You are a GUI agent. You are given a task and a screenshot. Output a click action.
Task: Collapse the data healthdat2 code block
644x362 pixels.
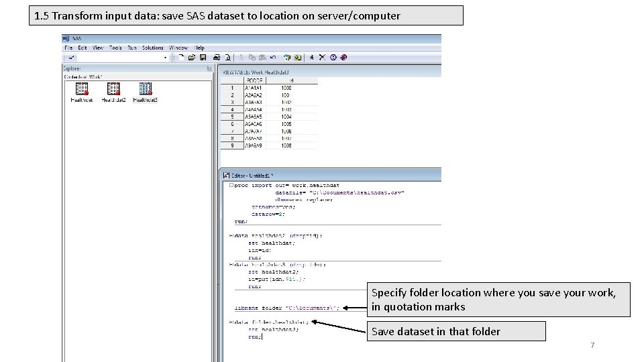click(x=230, y=235)
